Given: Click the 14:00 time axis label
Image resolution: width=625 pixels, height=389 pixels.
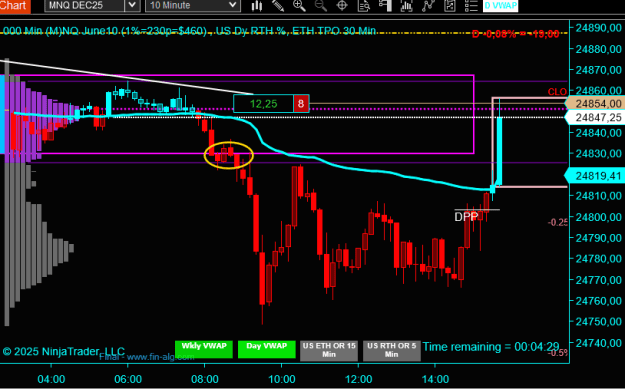Looking at the screenshot, I should pyautogui.click(x=435, y=379).
